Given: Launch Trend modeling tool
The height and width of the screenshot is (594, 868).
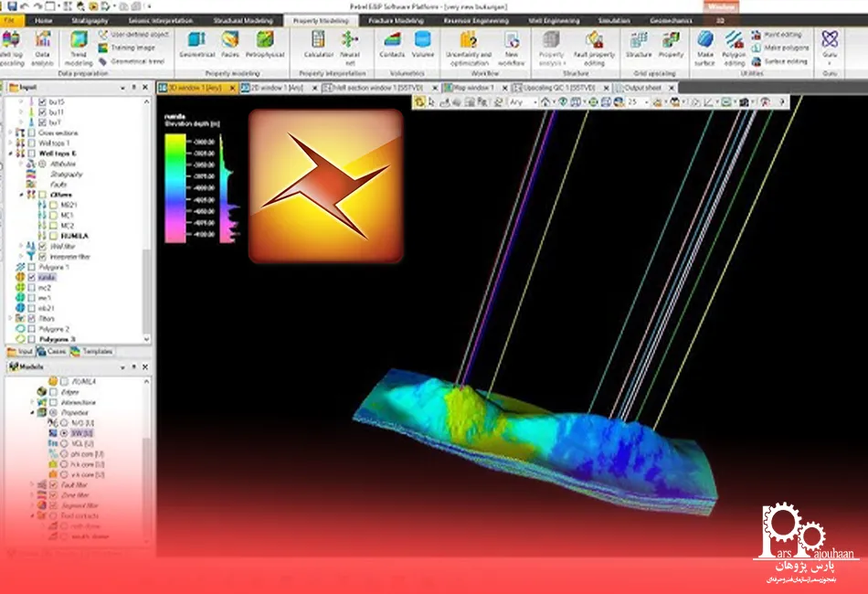Looking at the screenshot, I should point(79,46).
